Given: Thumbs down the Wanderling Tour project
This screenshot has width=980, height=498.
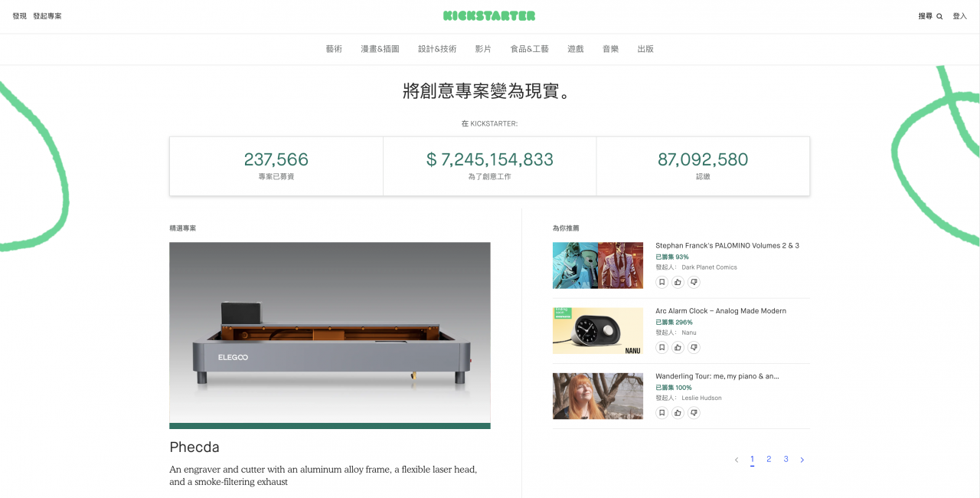Looking at the screenshot, I should click(x=694, y=413).
